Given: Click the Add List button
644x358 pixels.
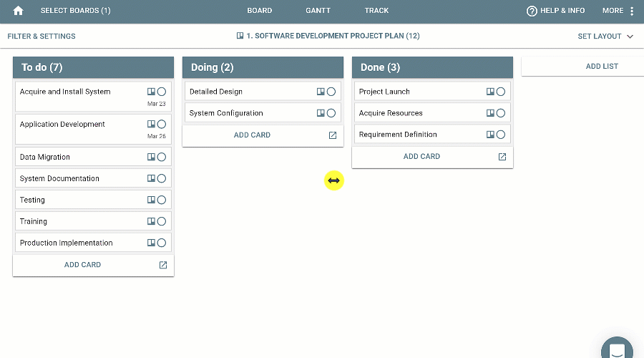Looking at the screenshot, I should pyautogui.click(x=602, y=67).
